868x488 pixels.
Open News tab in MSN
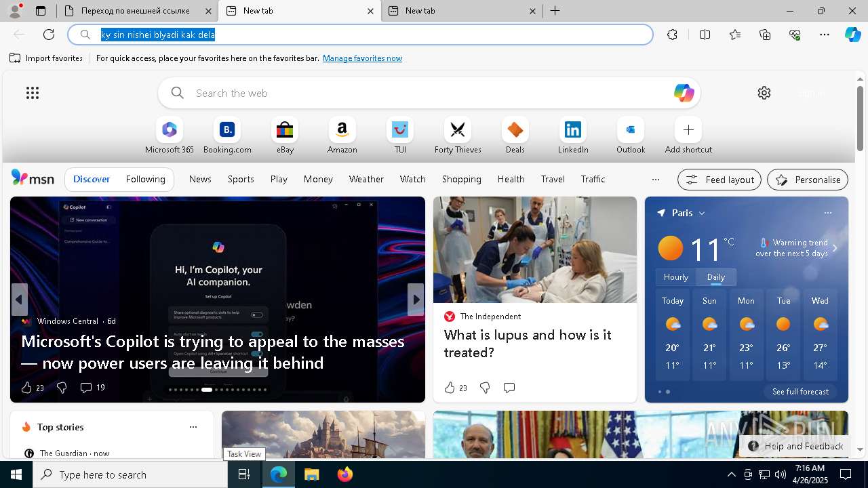tap(200, 179)
